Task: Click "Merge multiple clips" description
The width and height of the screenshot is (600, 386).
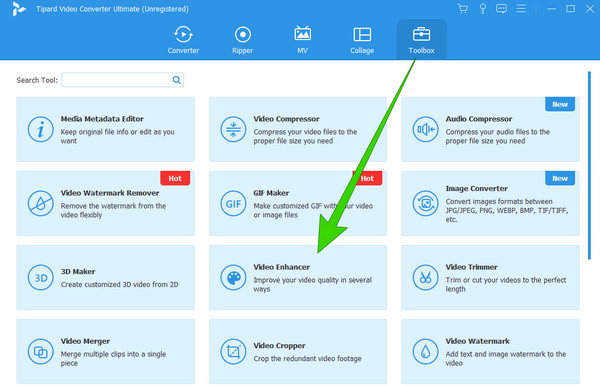Action: [x=113, y=359]
